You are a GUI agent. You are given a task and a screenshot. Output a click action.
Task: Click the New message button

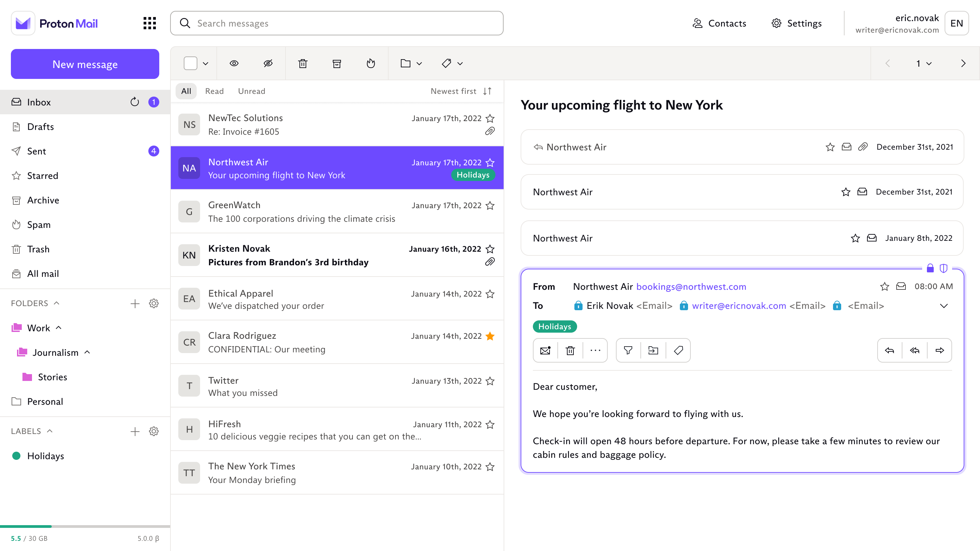click(x=85, y=64)
